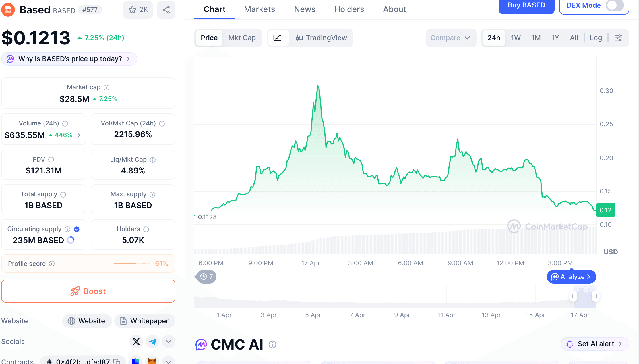Click Max. supply info icon

click(152, 194)
